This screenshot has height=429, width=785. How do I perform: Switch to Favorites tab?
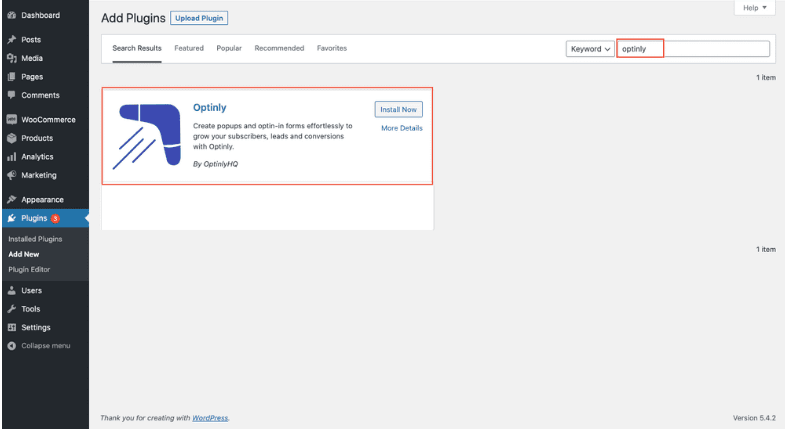tap(331, 48)
